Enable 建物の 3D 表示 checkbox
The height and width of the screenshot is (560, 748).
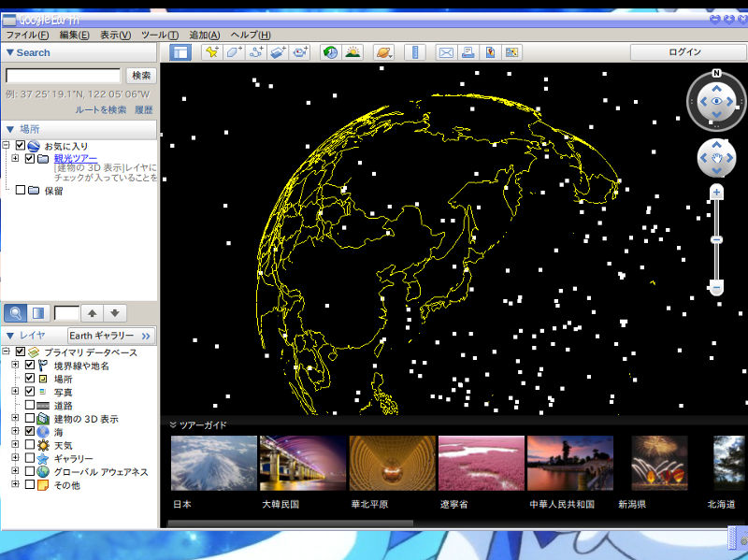(x=30, y=418)
